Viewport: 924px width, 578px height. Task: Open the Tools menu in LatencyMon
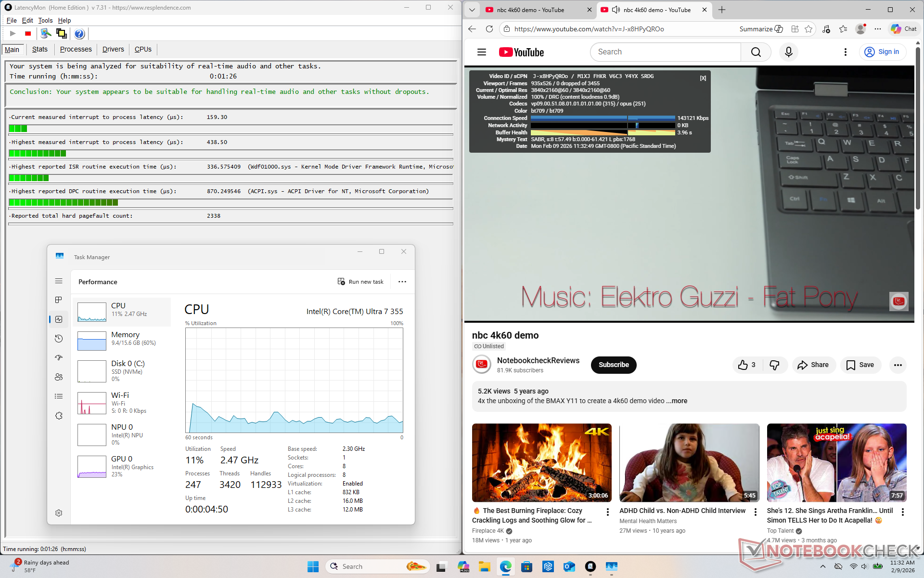click(x=45, y=20)
